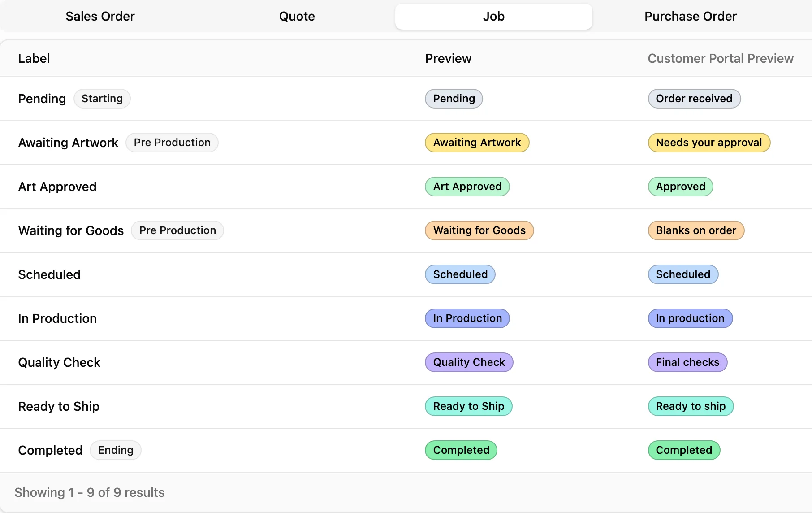Click the Order received portal badge
812x513 pixels.
[694, 99]
